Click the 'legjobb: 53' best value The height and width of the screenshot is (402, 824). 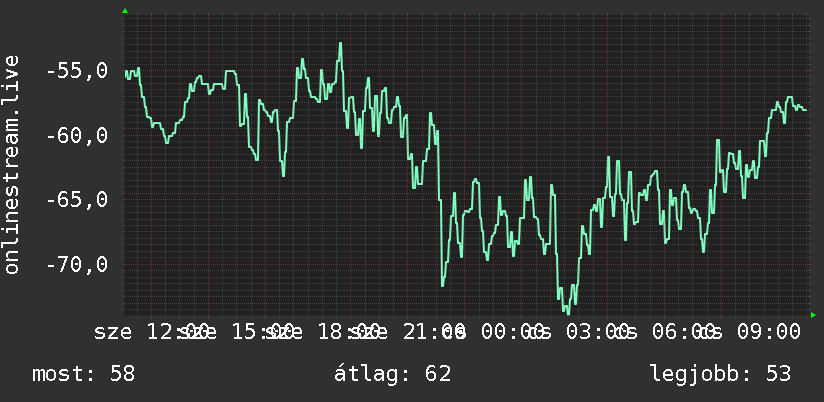[x=720, y=374]
